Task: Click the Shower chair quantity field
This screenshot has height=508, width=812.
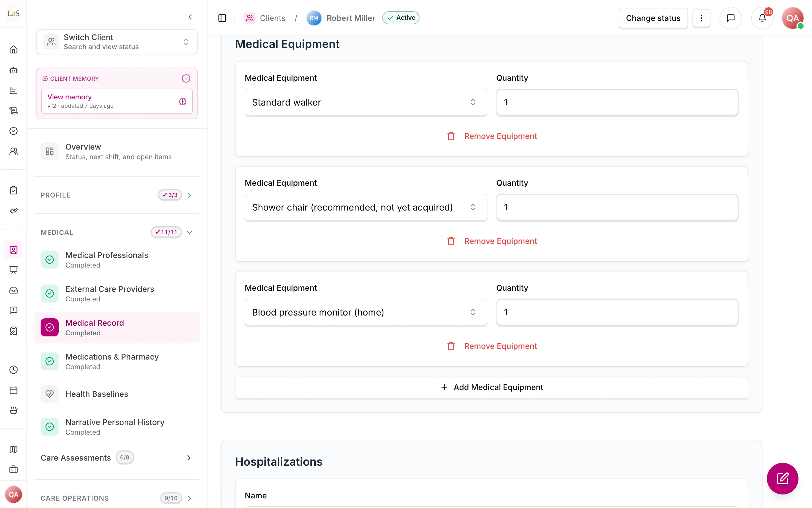Action: pos(617,207)
